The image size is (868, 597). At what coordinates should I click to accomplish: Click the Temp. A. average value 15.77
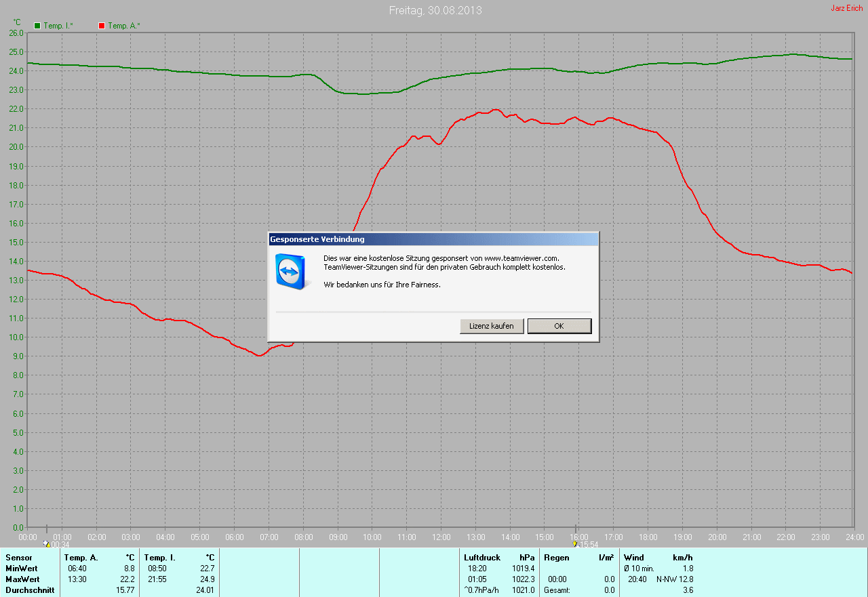(x=125, y=590)
